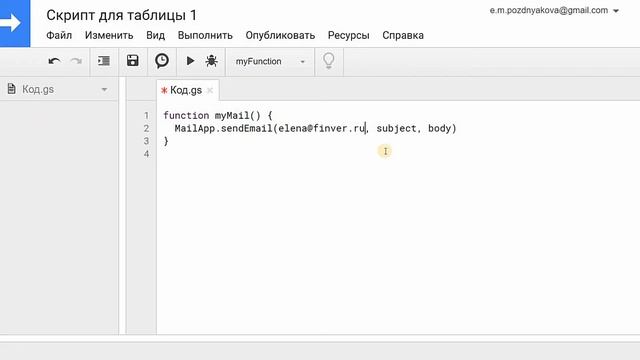The height and width of the screenshot is (360, 640).
Task: Toggle indent formatting icon
Action: [104, 61]
